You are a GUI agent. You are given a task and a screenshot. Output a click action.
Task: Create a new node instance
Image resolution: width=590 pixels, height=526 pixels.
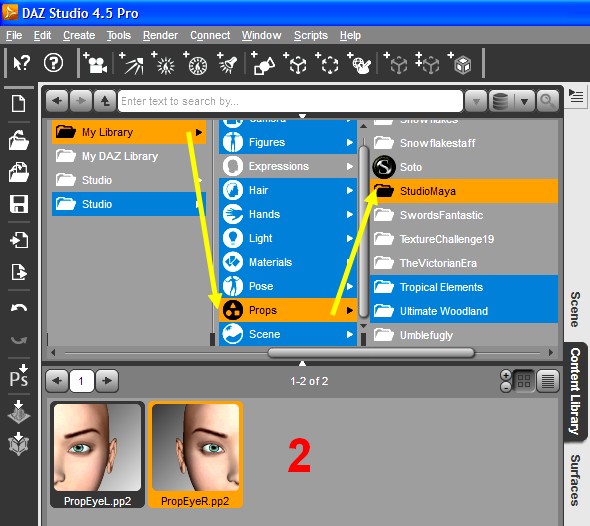tap(395, 63)
